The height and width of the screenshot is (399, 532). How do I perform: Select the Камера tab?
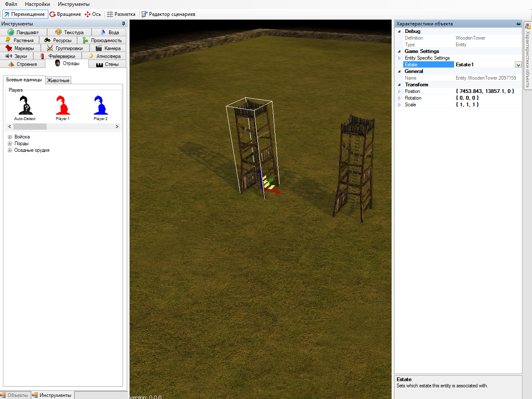click(x=108, y=48)
